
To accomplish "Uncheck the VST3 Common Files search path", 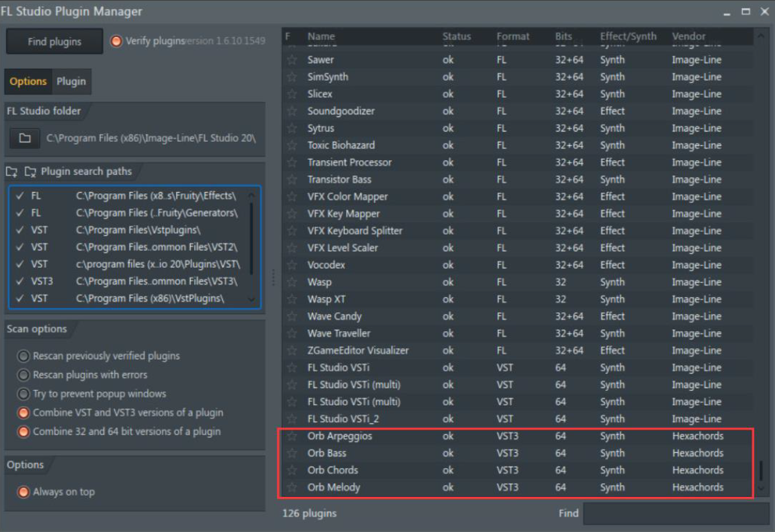I will coord(19,281).
